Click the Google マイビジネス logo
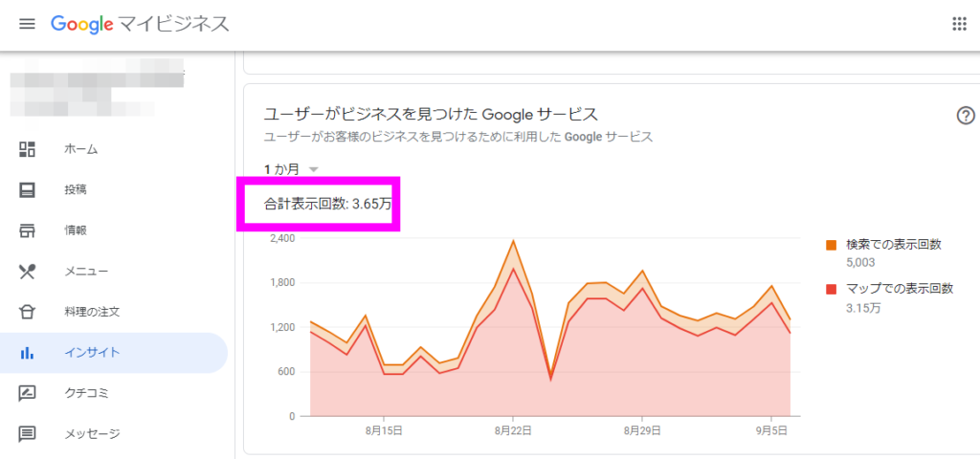980x459 pixels. tap(140, 24)
